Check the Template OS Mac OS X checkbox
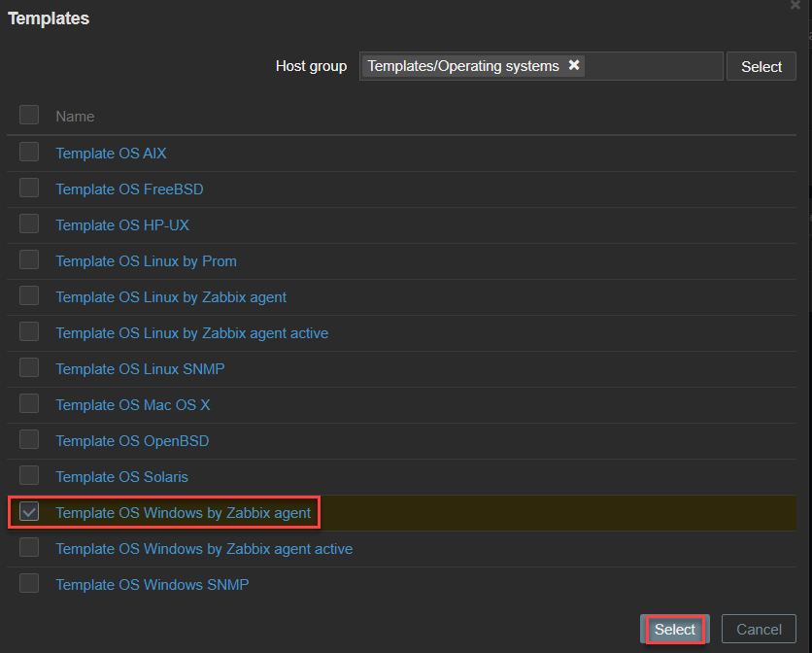Screen dimensions: 812x653 tap(28, 402)
